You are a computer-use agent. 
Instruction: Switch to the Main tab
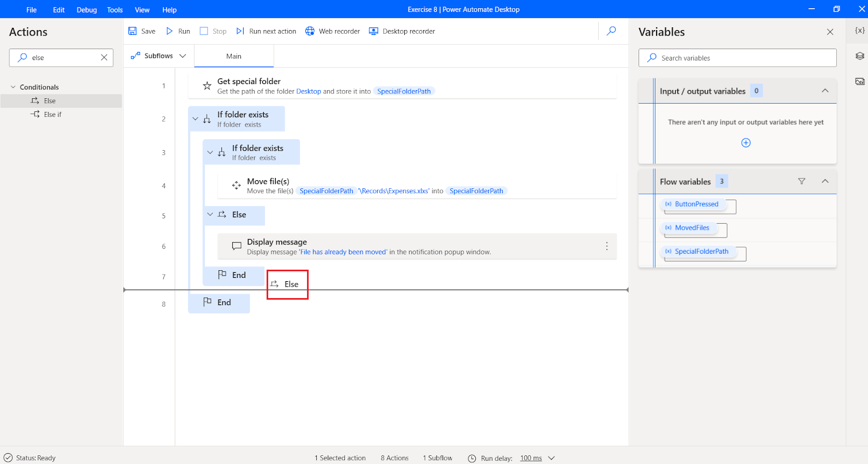(x=234, y=56)
